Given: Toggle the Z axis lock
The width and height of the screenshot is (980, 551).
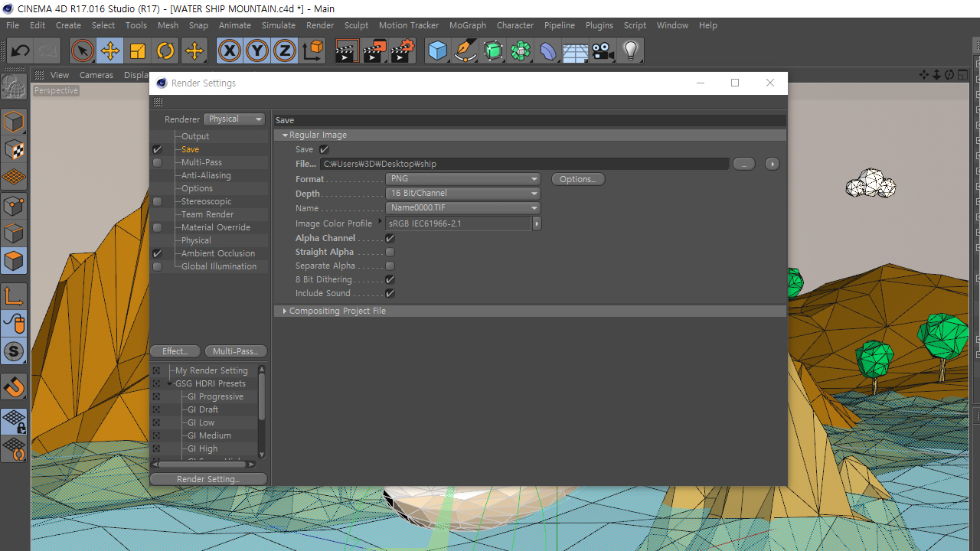Looking at the screenshot, I should pos(285,51).
